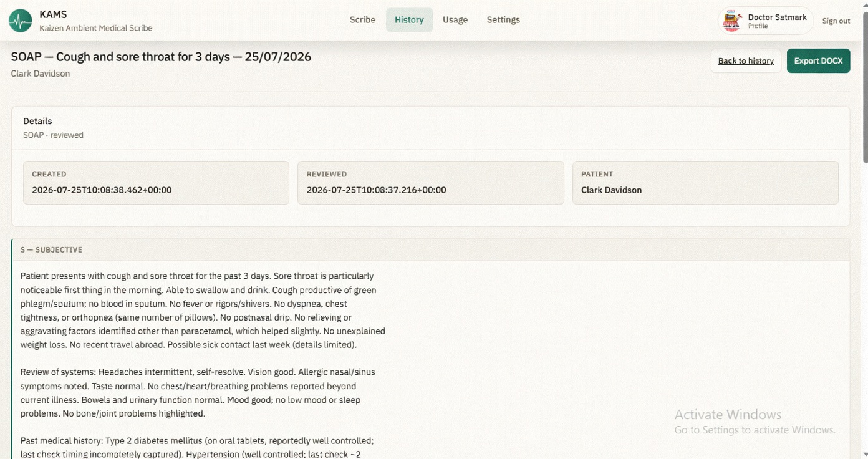Export the note as DOCX

(x=818, y=60)
